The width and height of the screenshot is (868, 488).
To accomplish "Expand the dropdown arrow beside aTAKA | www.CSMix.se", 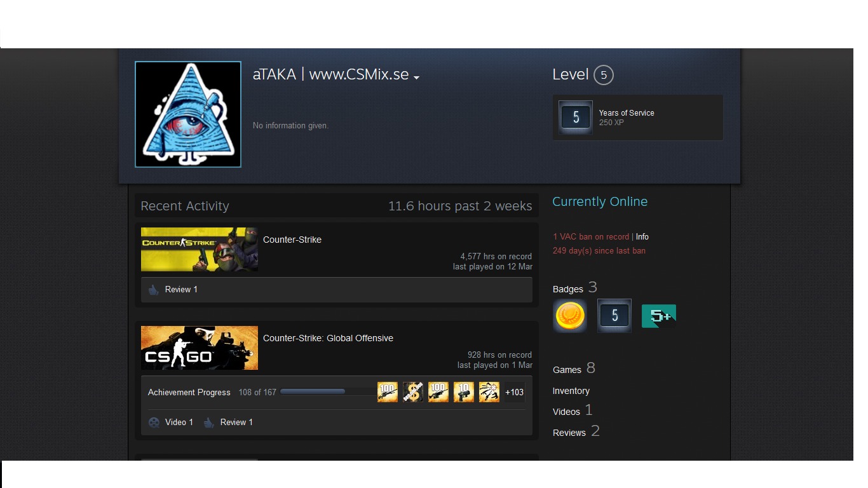I will (x=416, y=78).
